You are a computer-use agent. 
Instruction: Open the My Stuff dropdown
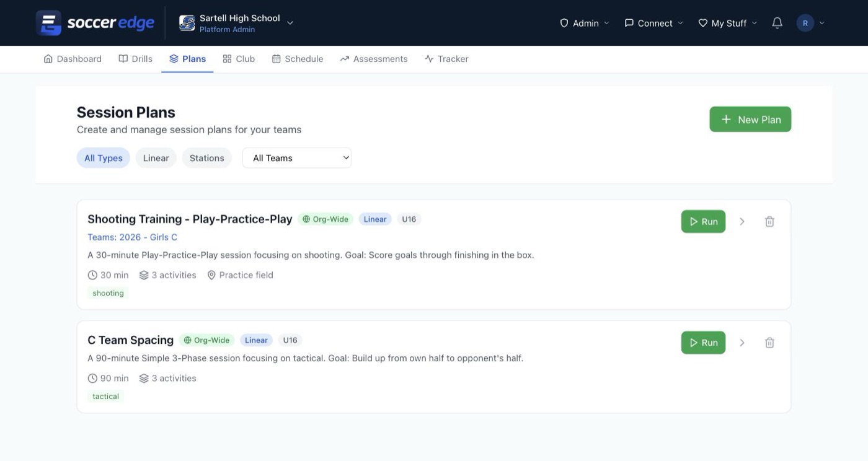click(x=728, y=23)
